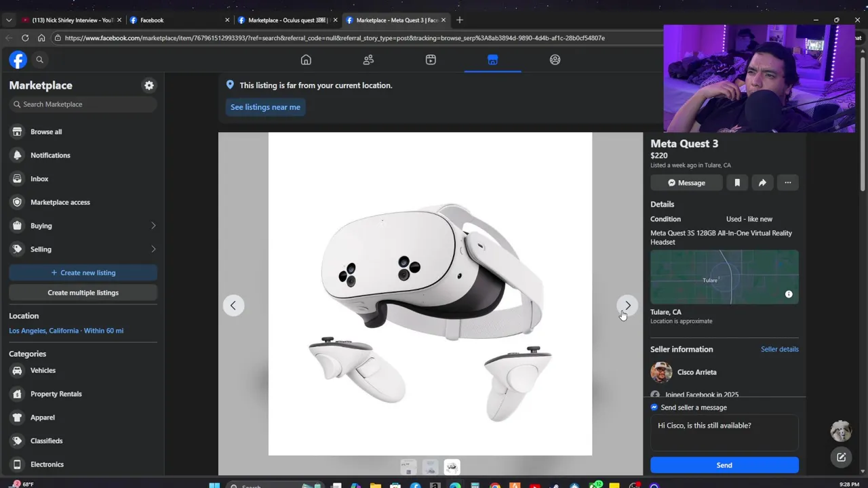Toggle Send seller a message checkbox
868x488 pixels.
click(x=654, y=407)
